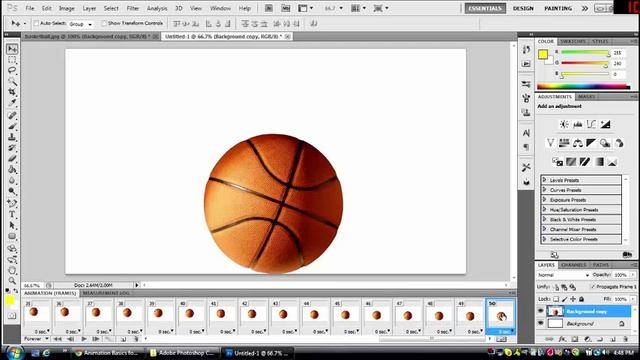Switch to the Measurement Log tab
This screenshot has height=360, width=640.
coord(106,293)
